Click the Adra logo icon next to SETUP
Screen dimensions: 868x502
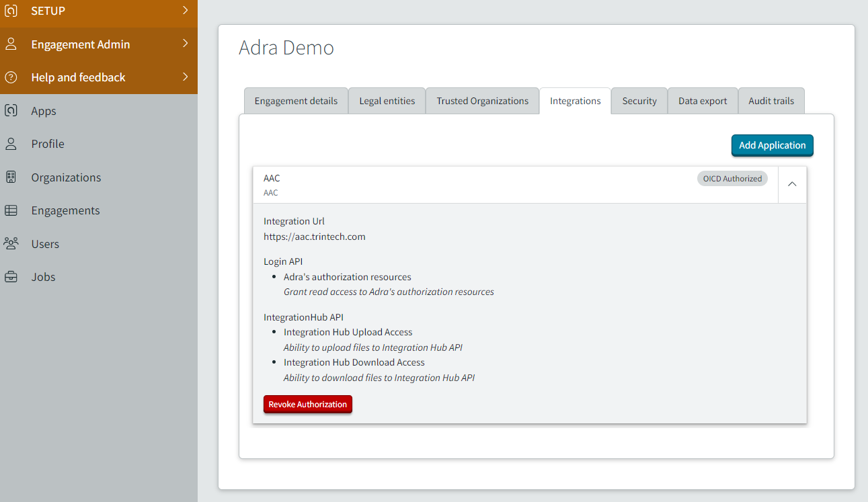11,10
